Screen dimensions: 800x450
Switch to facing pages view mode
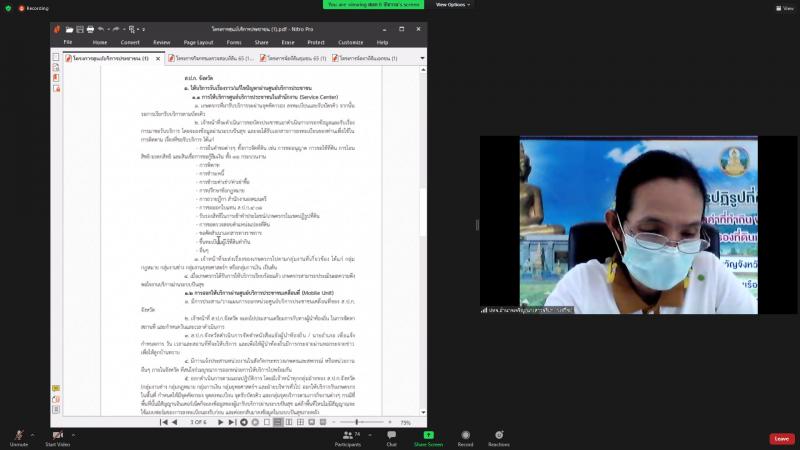click(289, 422)
